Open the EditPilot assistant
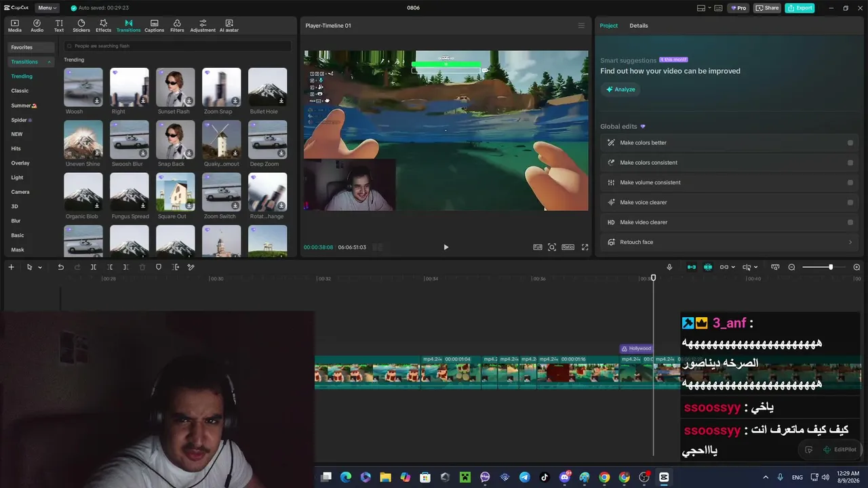Screen dimensions: 868x488 click(840, 449)
